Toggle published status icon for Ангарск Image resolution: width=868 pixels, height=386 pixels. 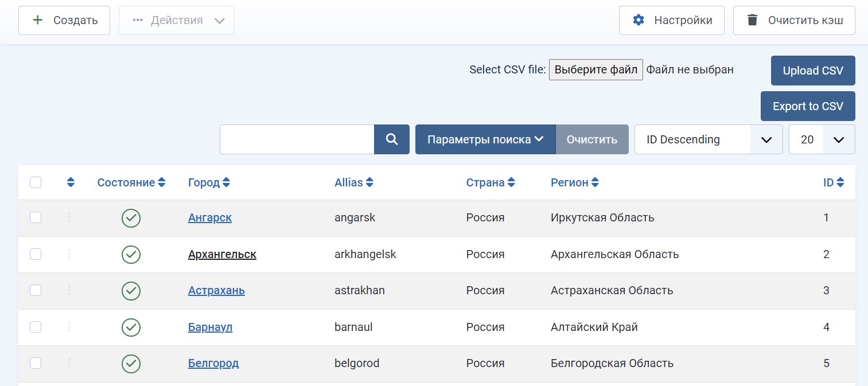pyautogui.click(x=131, y=218)
